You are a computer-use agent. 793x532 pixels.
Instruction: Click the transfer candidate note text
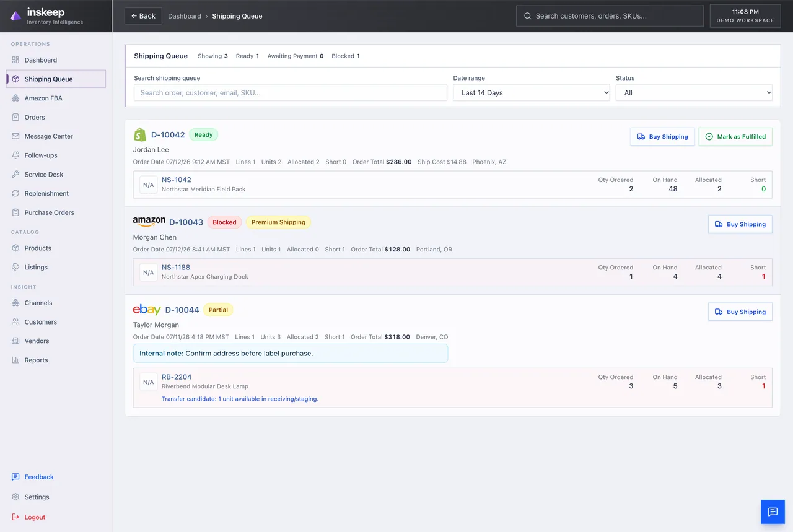tap(240, 399)
